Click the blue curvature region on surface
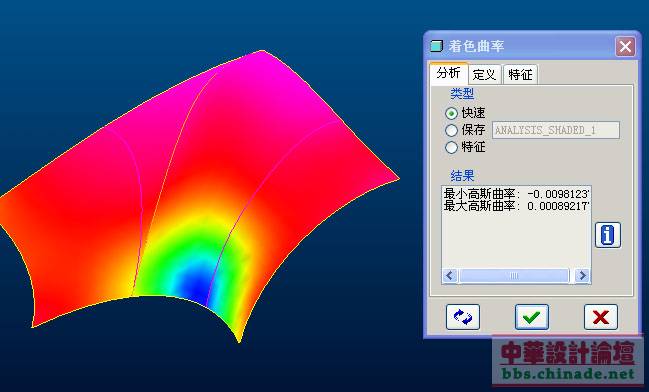 coord(198,281)
